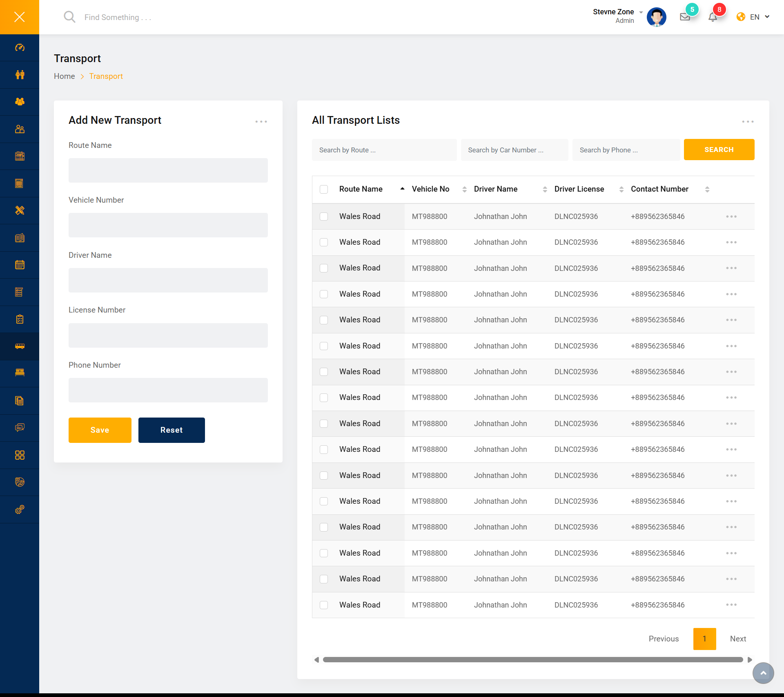Viewport: 784px width, 697px height.
Task: Select the Transport bus icon in sidebar
Action: [20, 346]
